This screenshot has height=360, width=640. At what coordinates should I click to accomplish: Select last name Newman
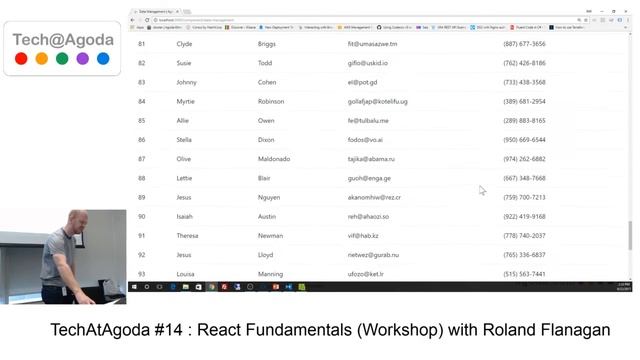point(270,236)
